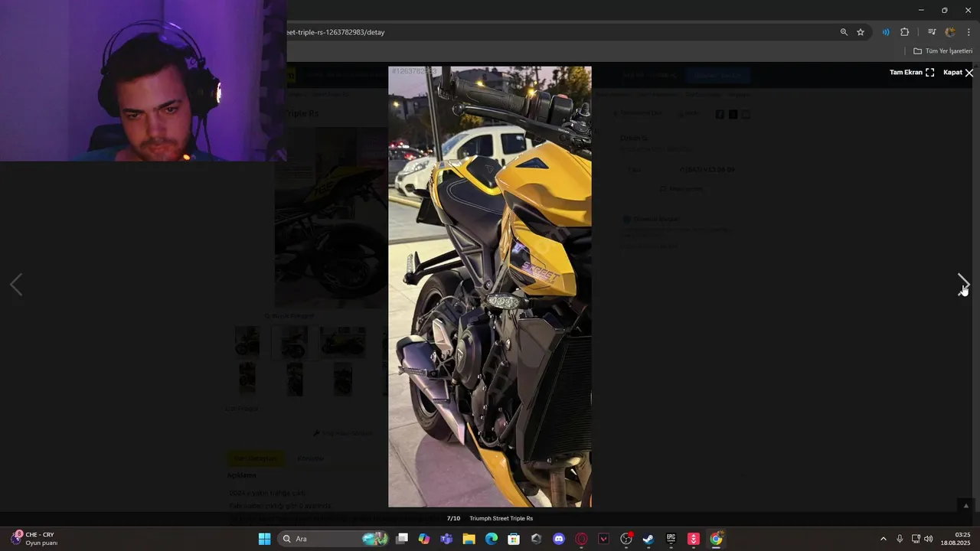This screenshot has width=980, height=551.
Task: Open Steam from the taskbar
Action: [648, 539]
